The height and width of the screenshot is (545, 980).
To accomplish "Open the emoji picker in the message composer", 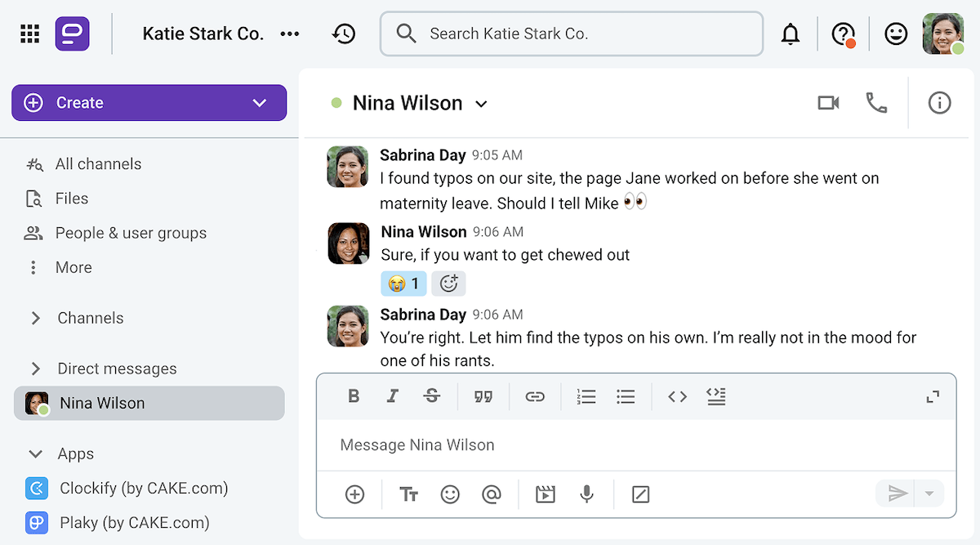I will [450, 494].
